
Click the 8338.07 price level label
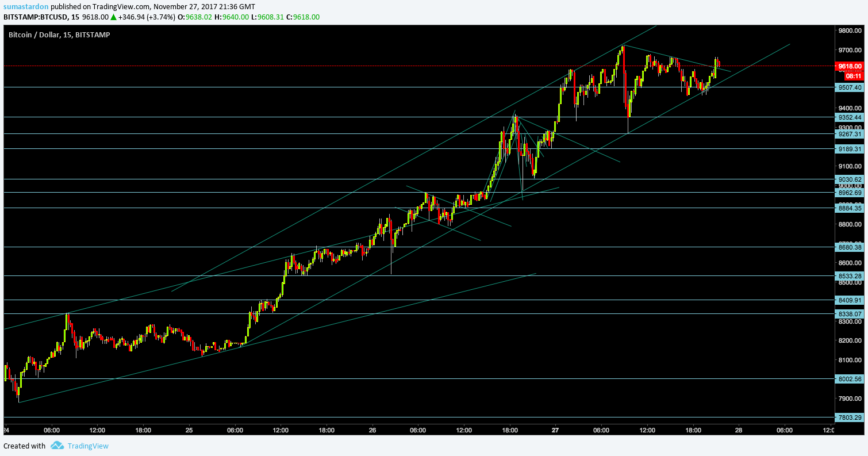(849, 314)
